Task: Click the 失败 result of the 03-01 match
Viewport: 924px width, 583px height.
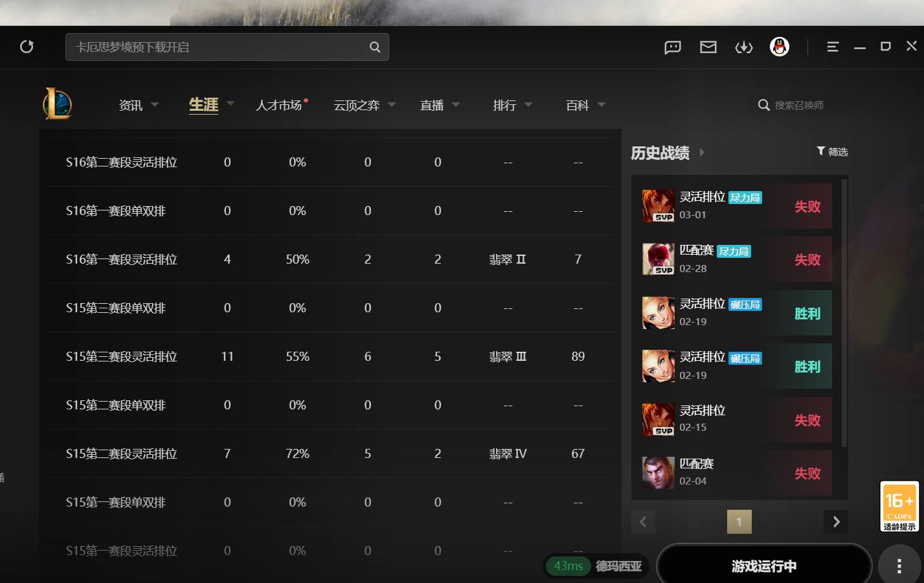Action: click(x=807, y=207)
